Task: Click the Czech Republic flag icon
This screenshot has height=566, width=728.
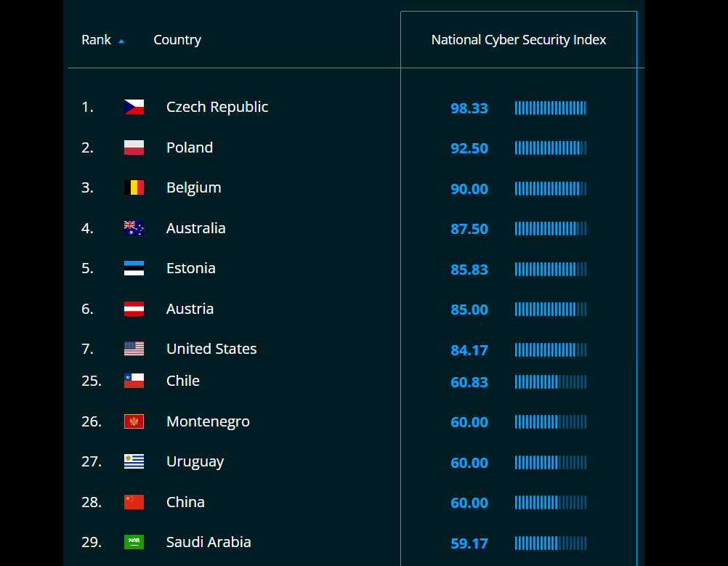Action: (134, 108)
